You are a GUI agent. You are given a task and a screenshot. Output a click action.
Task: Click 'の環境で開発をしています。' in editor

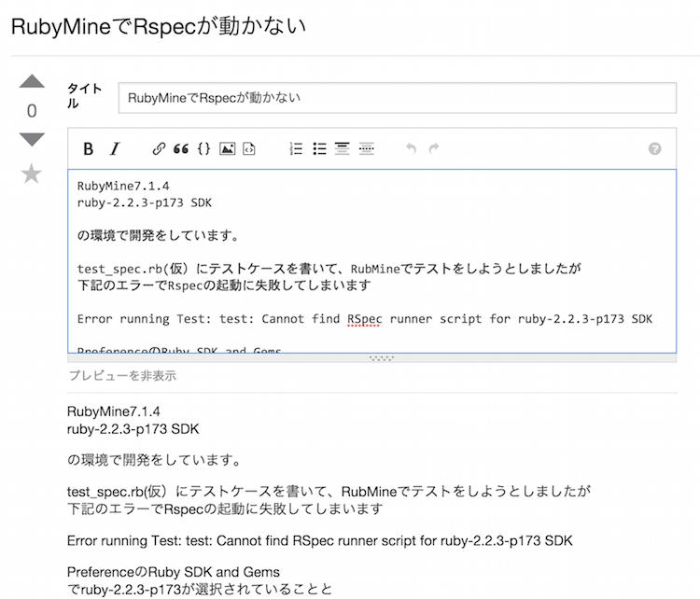159,235
